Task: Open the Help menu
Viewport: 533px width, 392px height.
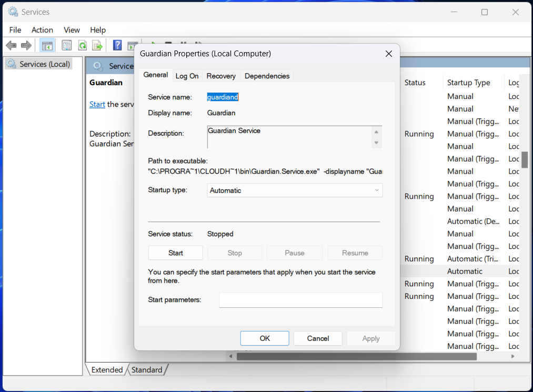Action: pyautogui.click(x=98, y=30)
